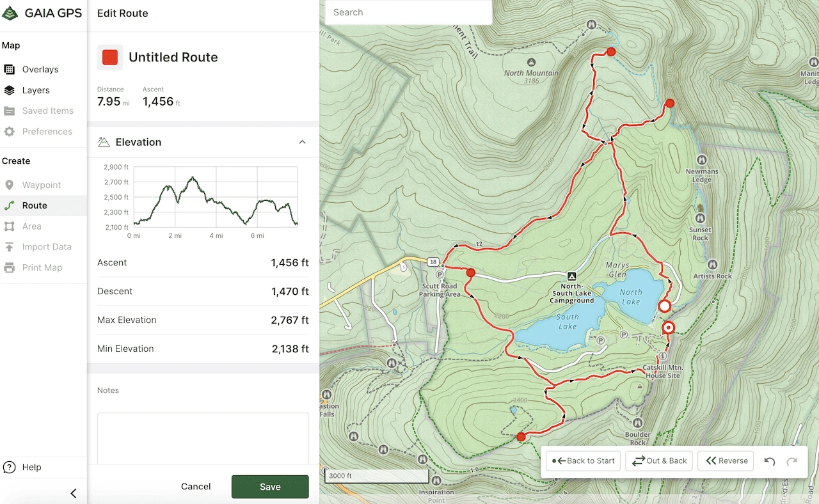
Task: Click the map Search field
Action: pos(408,12)
